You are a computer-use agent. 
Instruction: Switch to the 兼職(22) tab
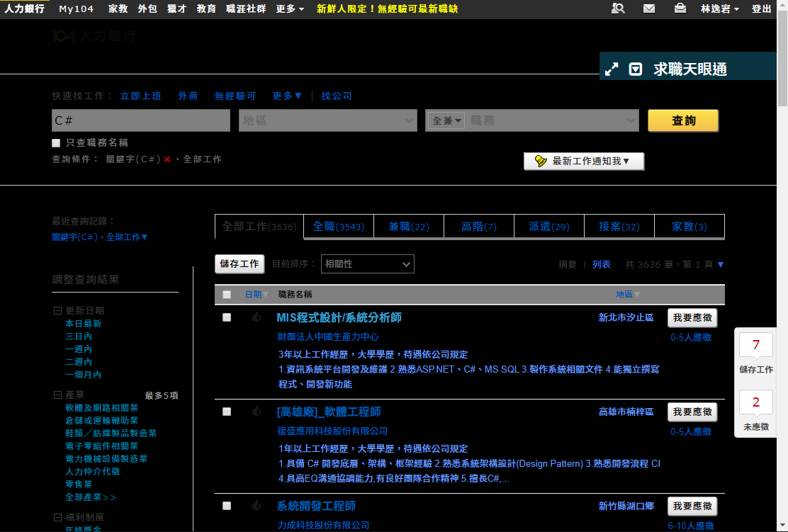(409, 226)
